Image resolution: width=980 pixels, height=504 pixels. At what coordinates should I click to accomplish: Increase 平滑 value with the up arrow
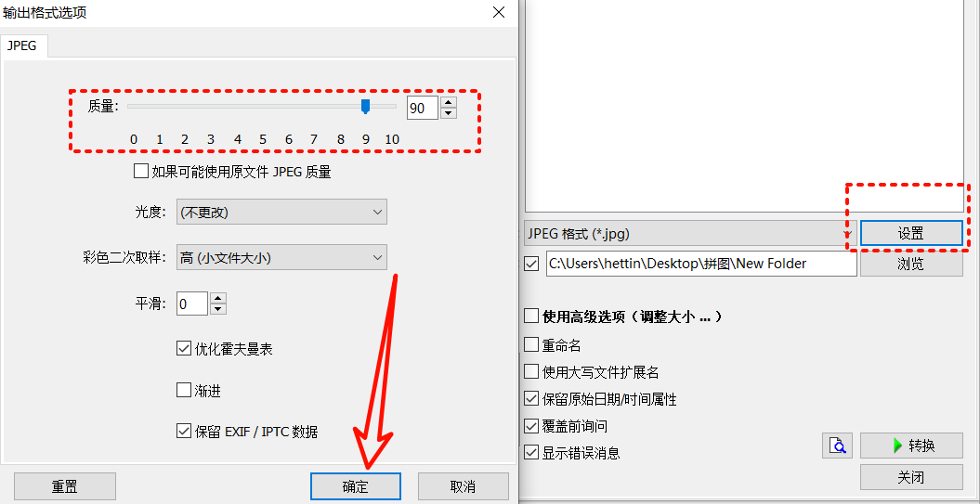(x=217, y=299)
